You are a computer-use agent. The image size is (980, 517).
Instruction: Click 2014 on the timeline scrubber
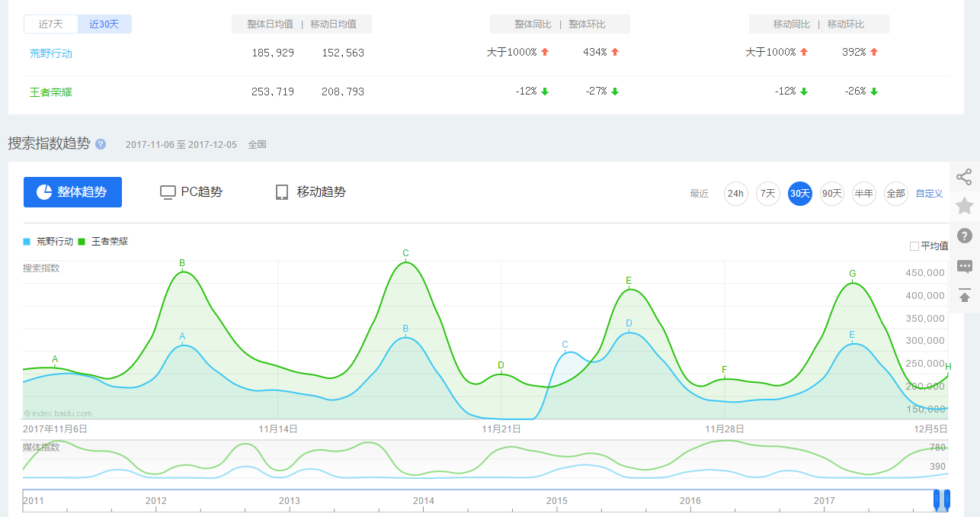424,501
